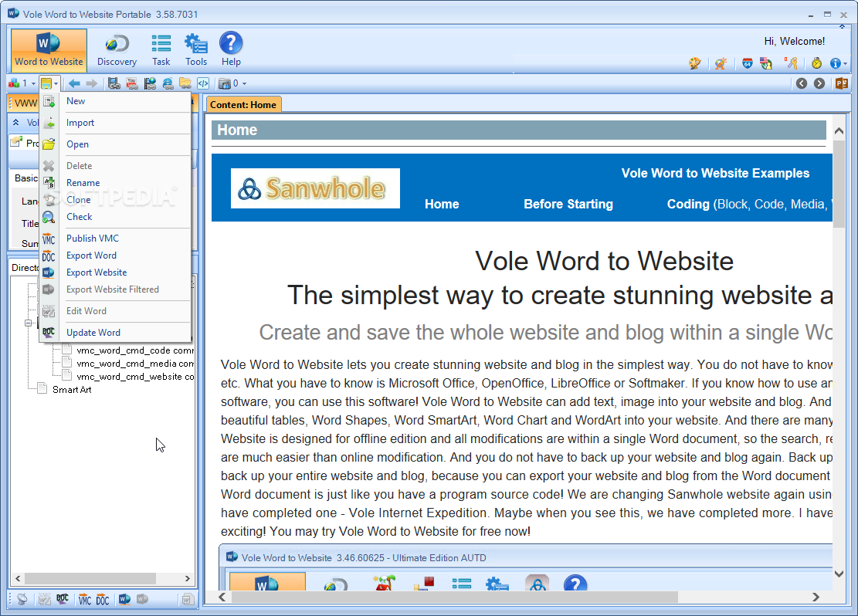Viewport: 858px width, 616px height.
Task: Click the 64 shield icon
Action: click(x=748, y=63)
